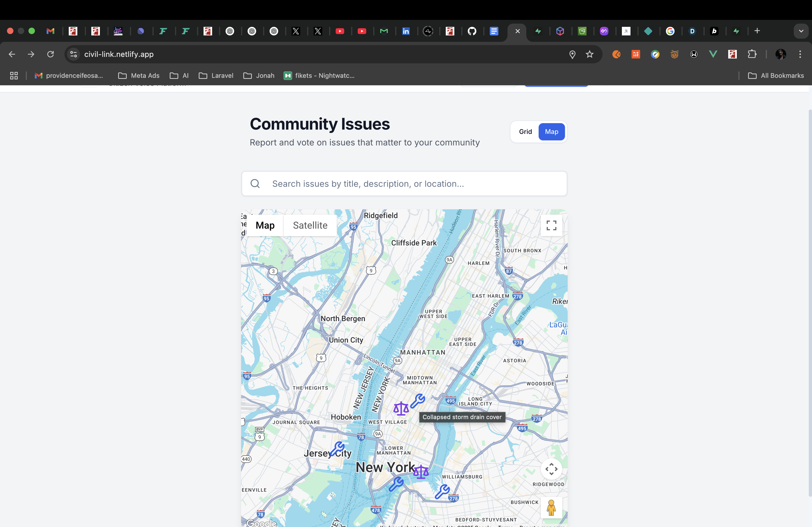Screen dimensions: 812x527
Task: Switch to Grid view
Action: [x=525, y=131]
